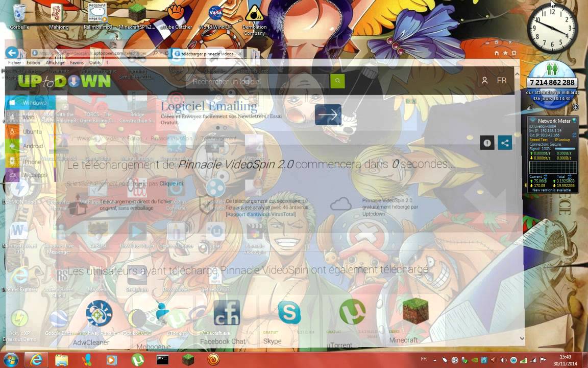This screenshot has width=588, height=368.
Task: Open the user account icon on Uptodown
Action: (x=484, y=81)
